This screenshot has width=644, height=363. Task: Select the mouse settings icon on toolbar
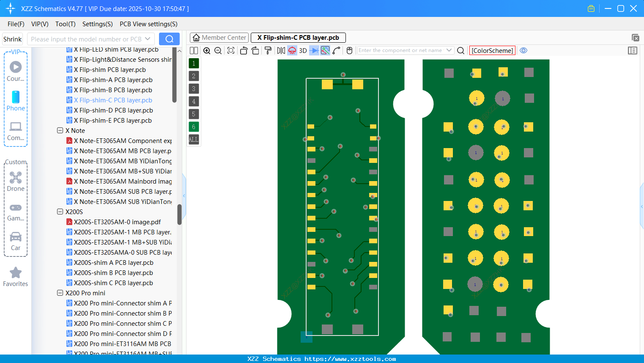(x=350, y=50)
